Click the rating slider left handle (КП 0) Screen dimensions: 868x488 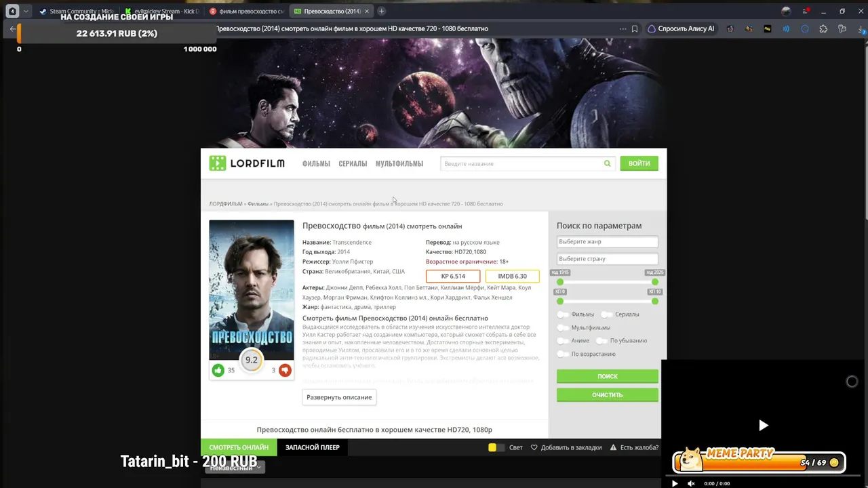pos(560,301)
